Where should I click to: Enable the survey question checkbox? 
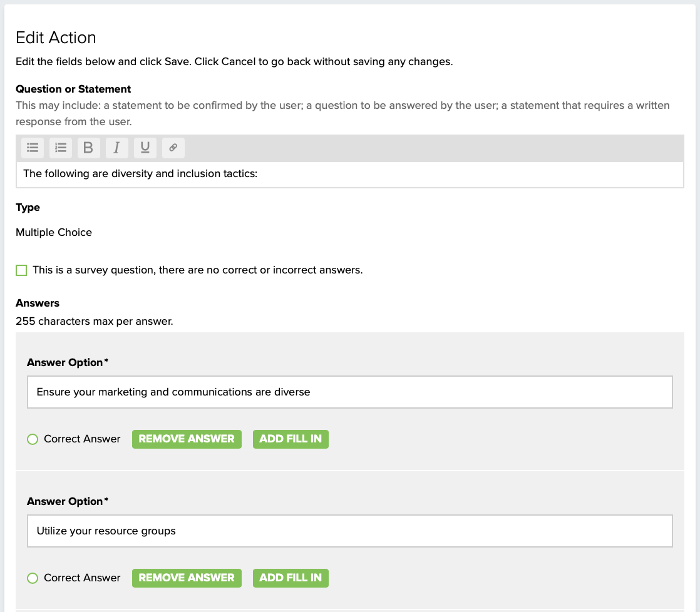point(22,270)
